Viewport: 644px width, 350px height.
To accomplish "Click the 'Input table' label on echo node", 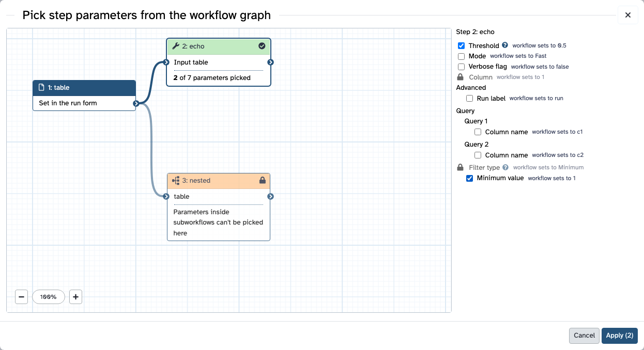I will click(x=191, y=62).
